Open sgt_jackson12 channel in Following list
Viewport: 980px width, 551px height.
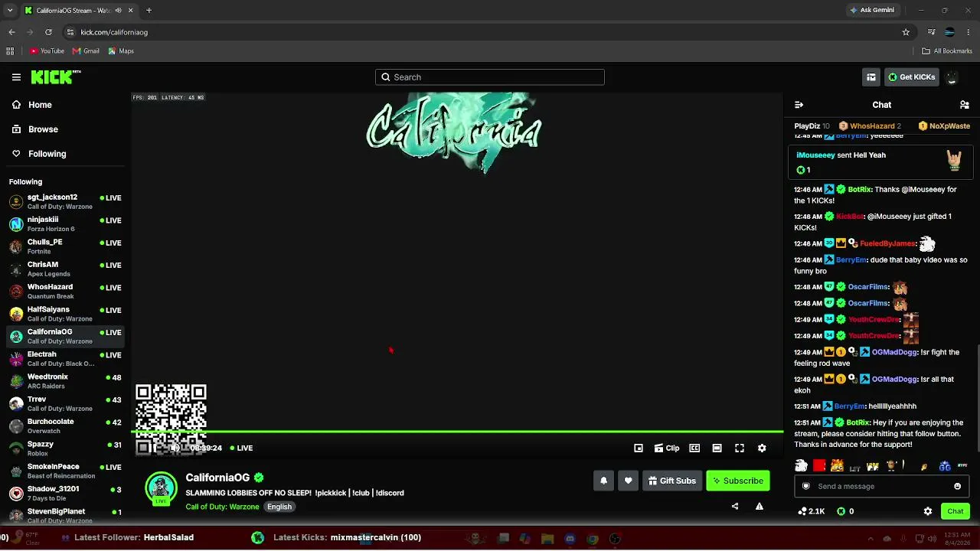pos(65,202)
